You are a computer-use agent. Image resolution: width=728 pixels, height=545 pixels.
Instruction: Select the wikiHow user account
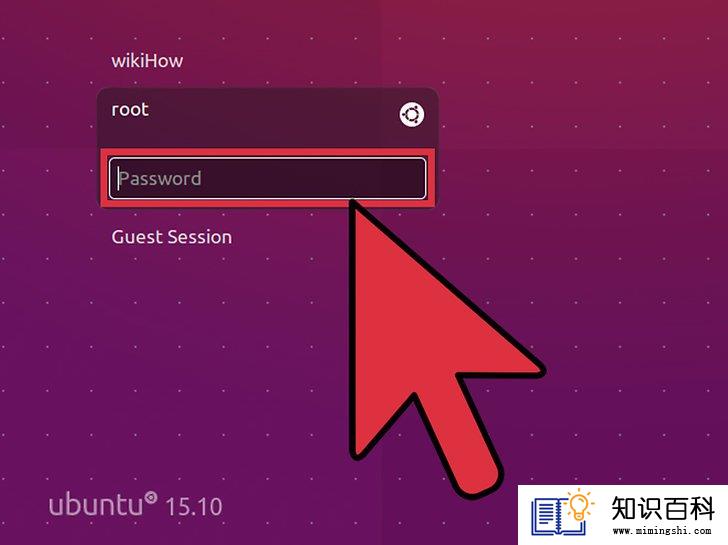(x=147, y=61)
